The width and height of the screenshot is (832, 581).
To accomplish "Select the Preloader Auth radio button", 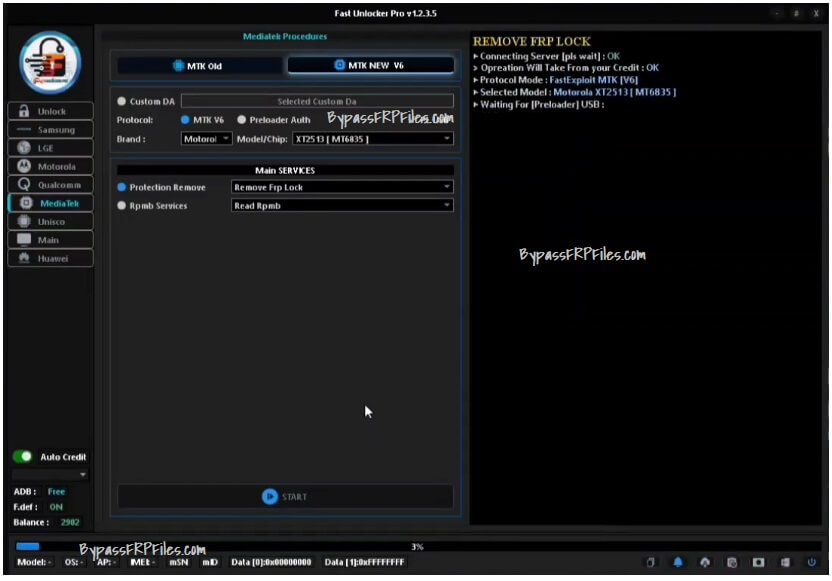I will [x=242, y=119].
